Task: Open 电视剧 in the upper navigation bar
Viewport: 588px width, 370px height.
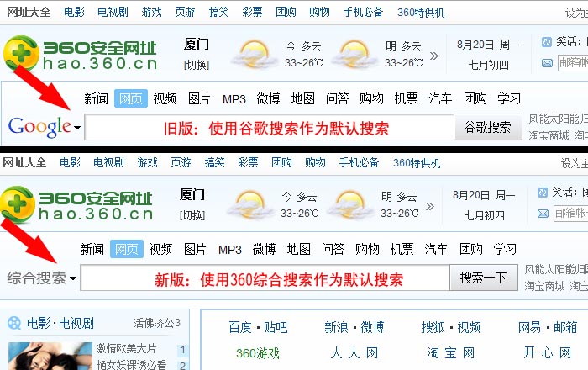Action: 113,12
